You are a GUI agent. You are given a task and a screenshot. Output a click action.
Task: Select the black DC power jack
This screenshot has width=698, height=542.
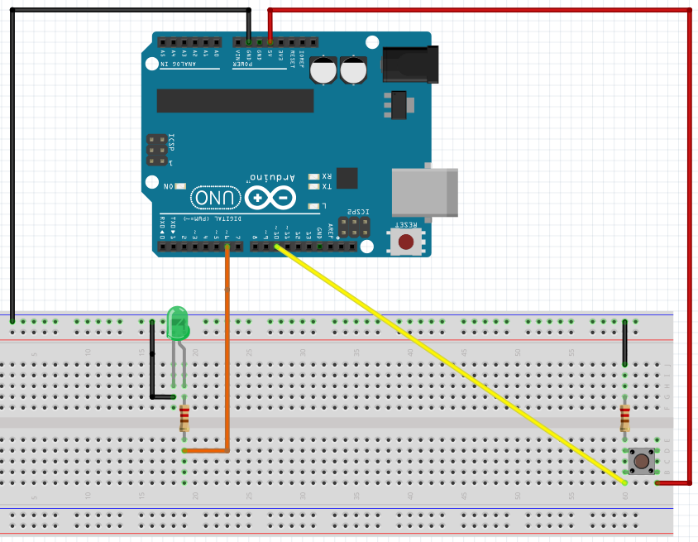pyautogui.click(x=407, y=65)
